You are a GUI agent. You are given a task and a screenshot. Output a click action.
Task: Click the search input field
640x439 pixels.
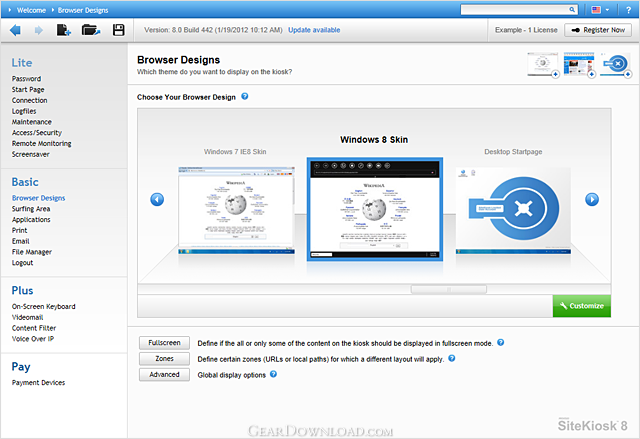click(515, 10)
